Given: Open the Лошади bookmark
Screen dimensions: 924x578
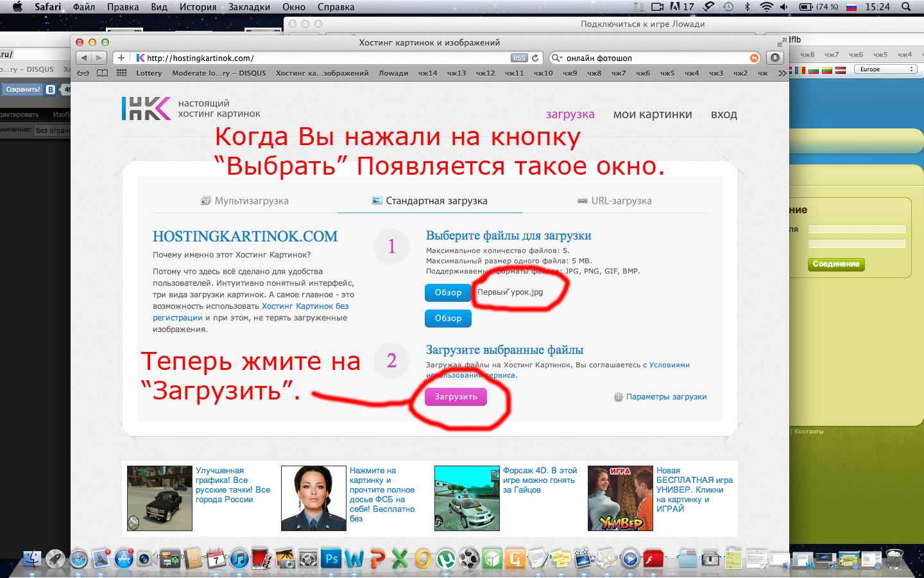Looking at the screenshot, I should coord(393,73).
